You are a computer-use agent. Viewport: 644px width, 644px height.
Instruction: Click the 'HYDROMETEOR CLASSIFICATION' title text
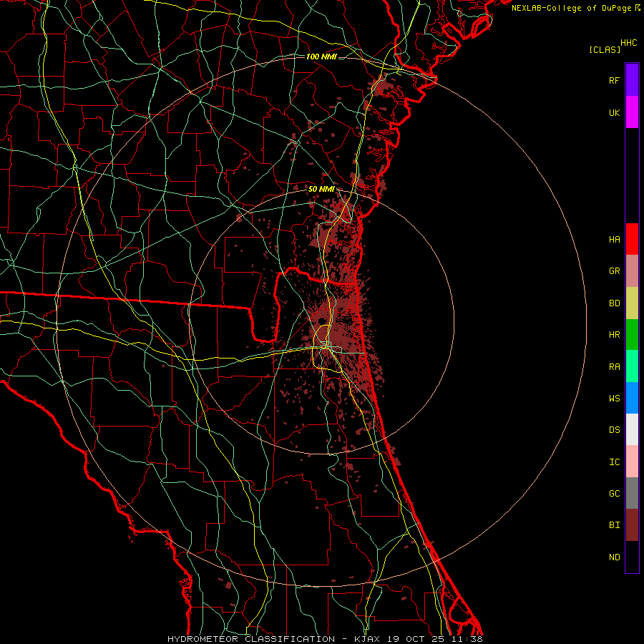tap(251, 639)
